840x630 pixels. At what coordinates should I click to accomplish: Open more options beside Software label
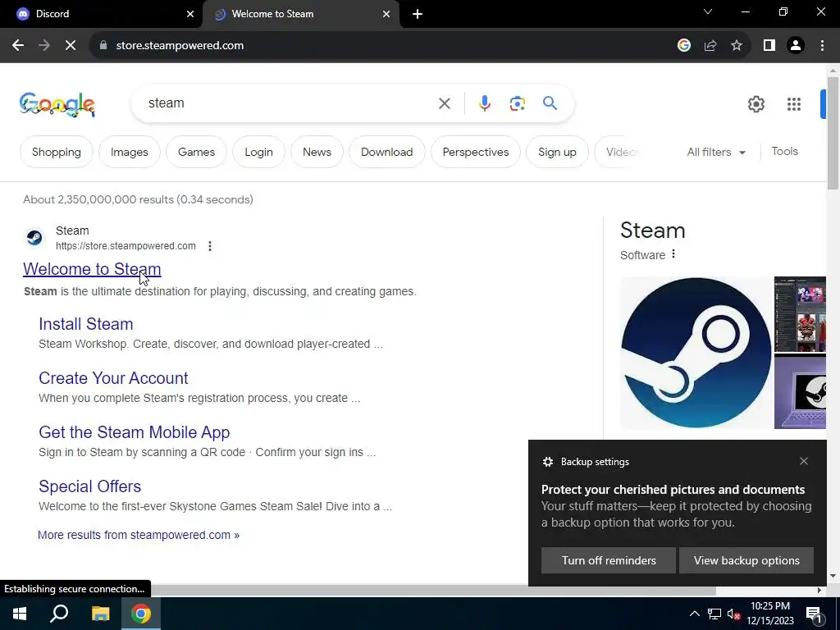point(673,254)
